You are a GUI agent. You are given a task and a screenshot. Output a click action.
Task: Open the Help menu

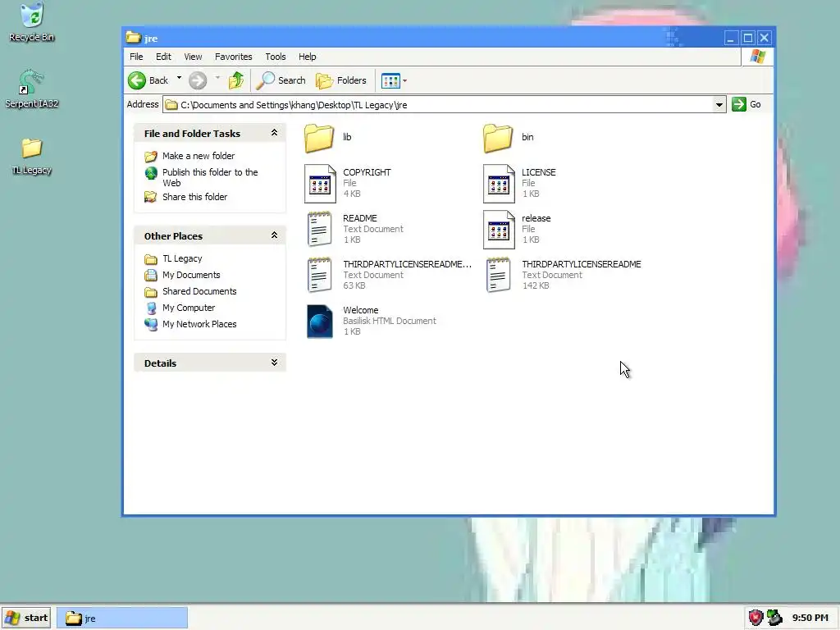(x=307, y=57)
